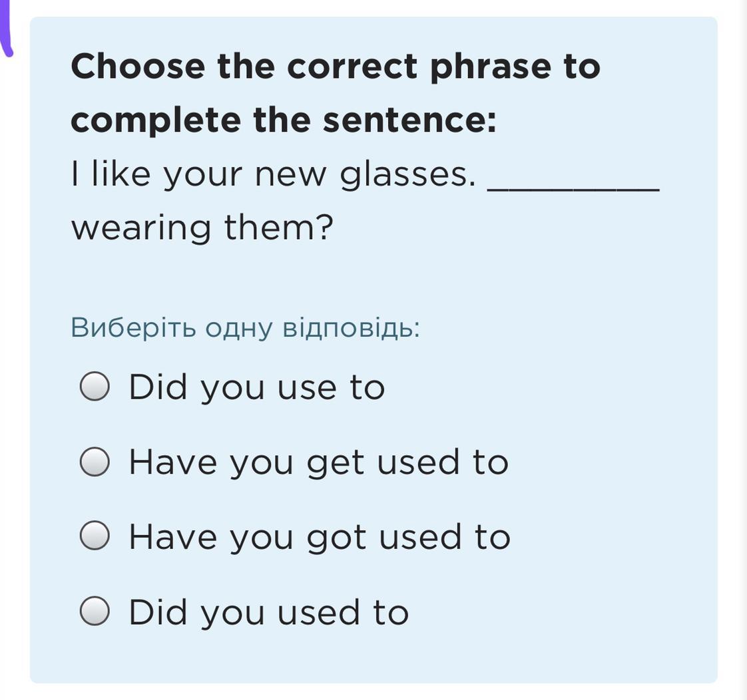Mark the "Did you used to" radio button
The image size is (747, 700).
[95, 612]
